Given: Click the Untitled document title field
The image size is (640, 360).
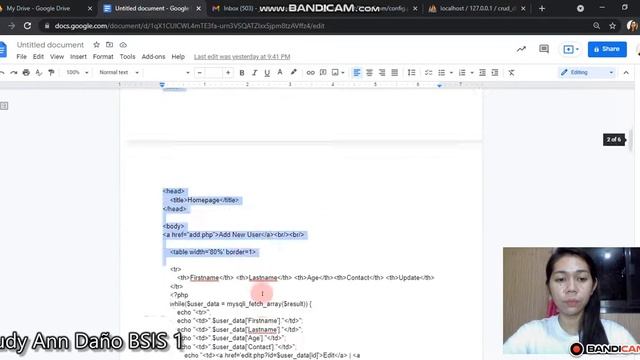Looking at the screenshot, I should tap(50, 45).
